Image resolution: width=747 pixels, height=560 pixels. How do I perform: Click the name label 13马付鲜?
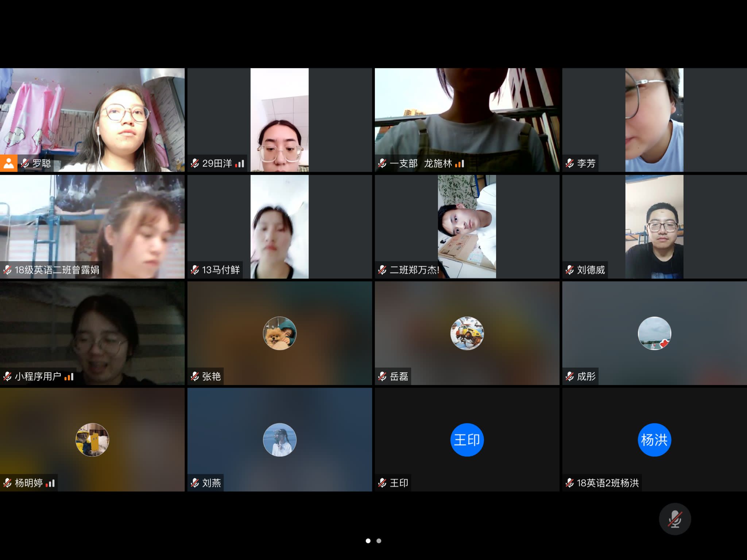pos(221,270)
